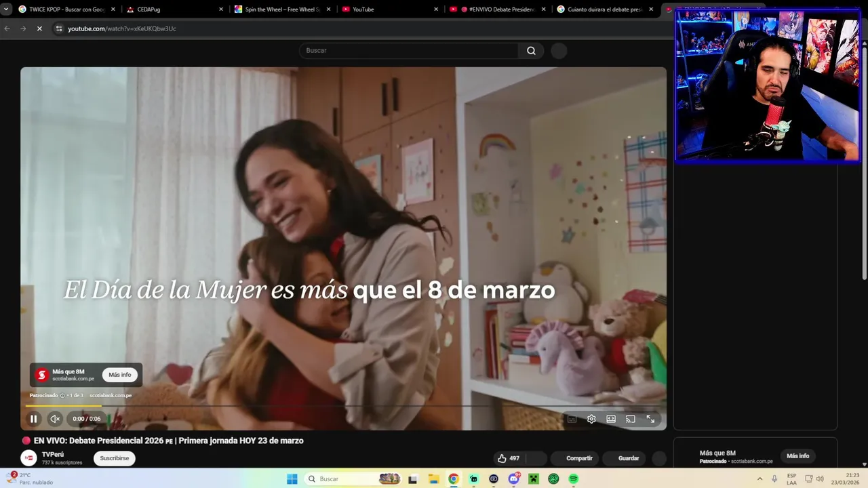This screenshot has height=488, width=868.
Task: Open the player settings gear
Action: [x=591, y=419]
